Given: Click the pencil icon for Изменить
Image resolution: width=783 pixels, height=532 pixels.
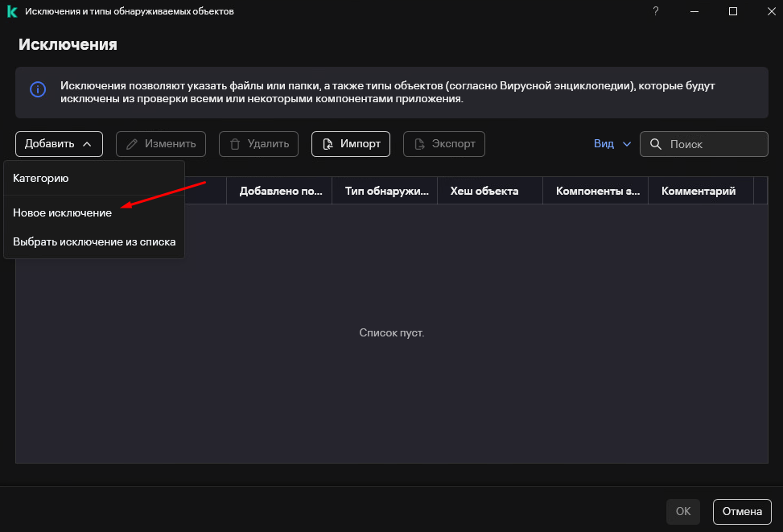Looking at the screenshot, I should [132, 144].
